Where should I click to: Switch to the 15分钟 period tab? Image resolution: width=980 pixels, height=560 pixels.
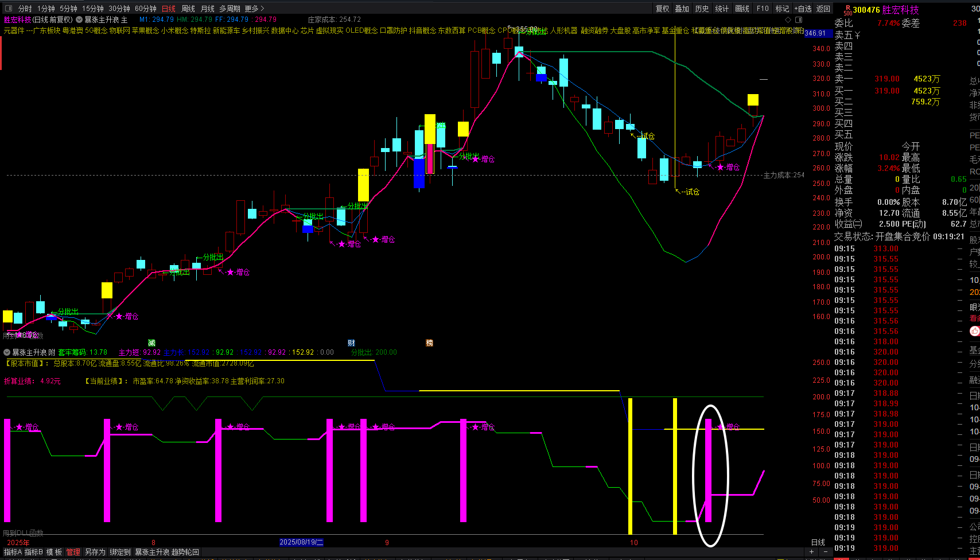[x=92, y=9]
